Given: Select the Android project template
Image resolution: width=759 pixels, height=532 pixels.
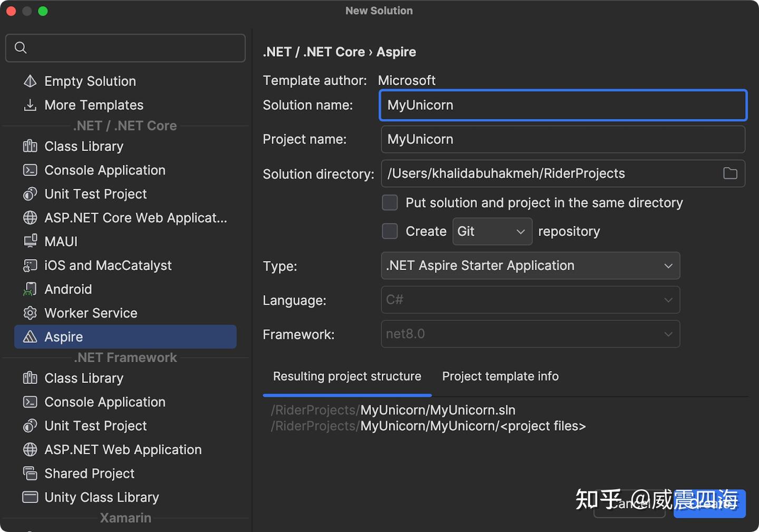Looking at the screenshot, I should [67, 289].
